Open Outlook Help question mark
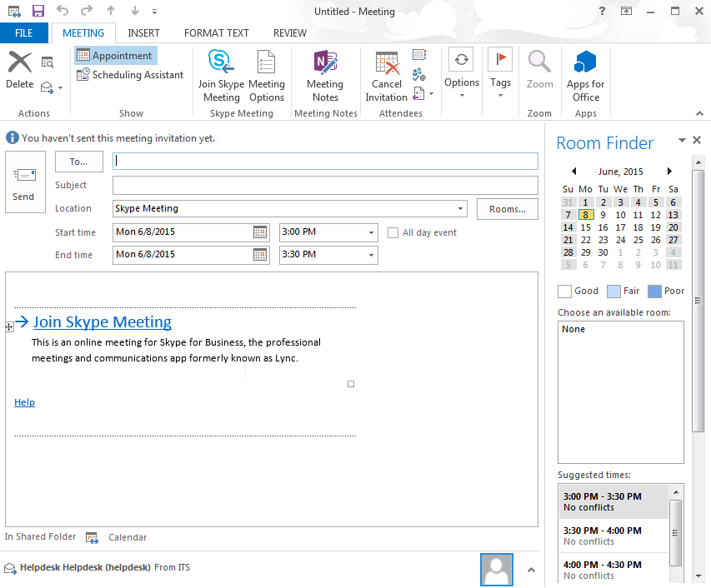Viewport: 711px width, 588px height. 602,11
